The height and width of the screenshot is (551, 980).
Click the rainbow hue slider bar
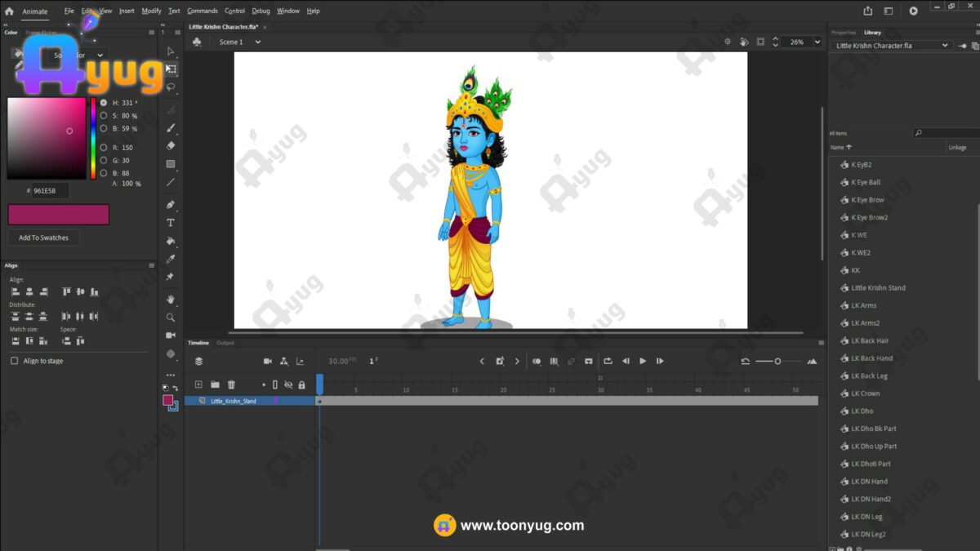pyautogui.click(x=93, y=138)
